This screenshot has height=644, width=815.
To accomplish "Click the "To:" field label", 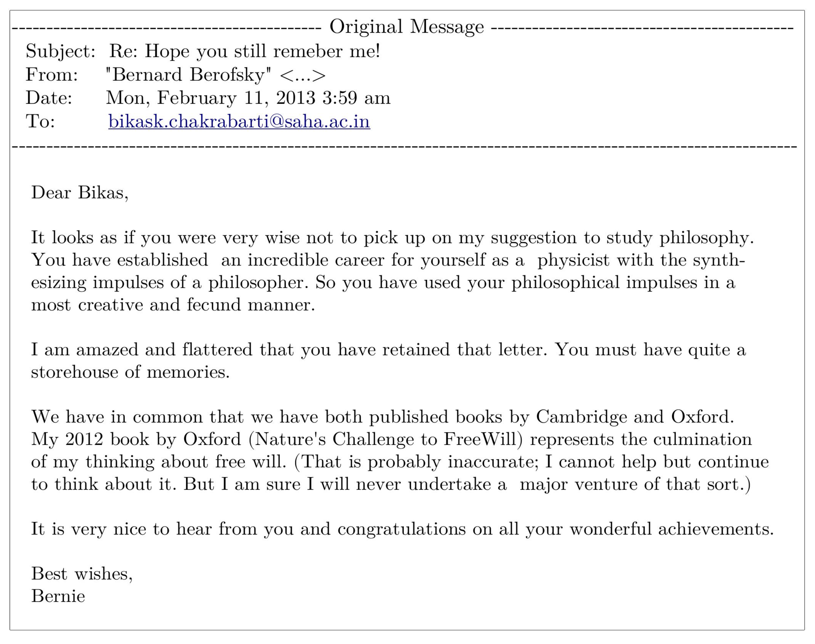I will click(x=40, y=121).
